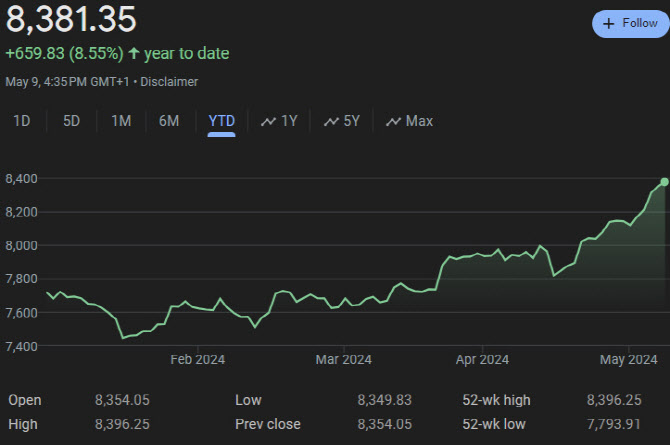The image size is (670, 445).
Task: Click the plus icon on Follow button
Action: pyautogui.click(x=608, y=24)
